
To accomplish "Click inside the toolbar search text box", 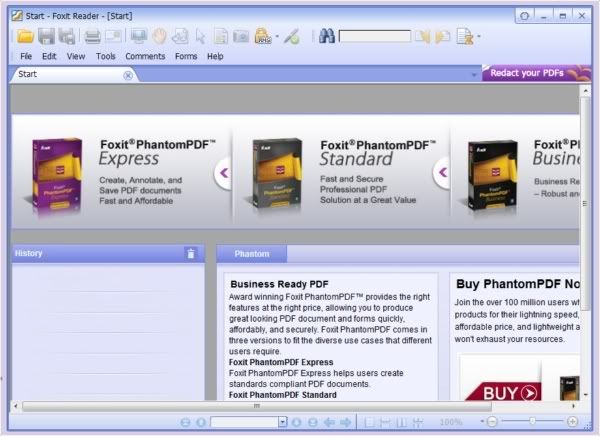I will 375,37.
